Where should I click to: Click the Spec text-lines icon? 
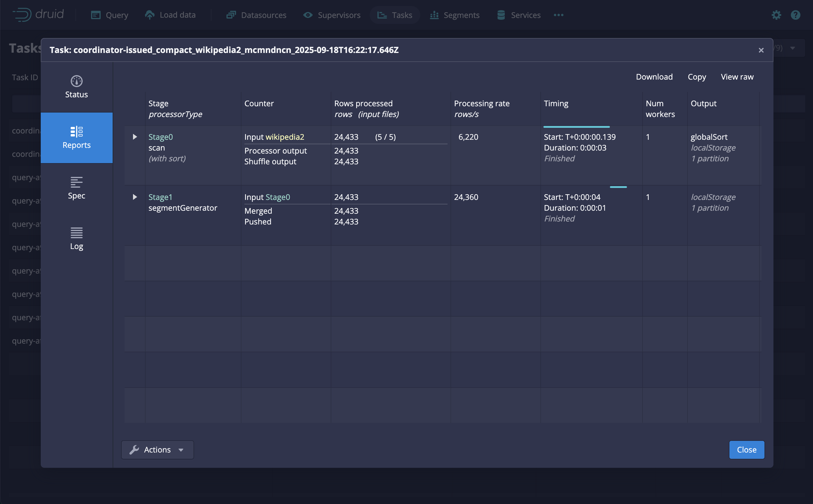click(77, 182)
